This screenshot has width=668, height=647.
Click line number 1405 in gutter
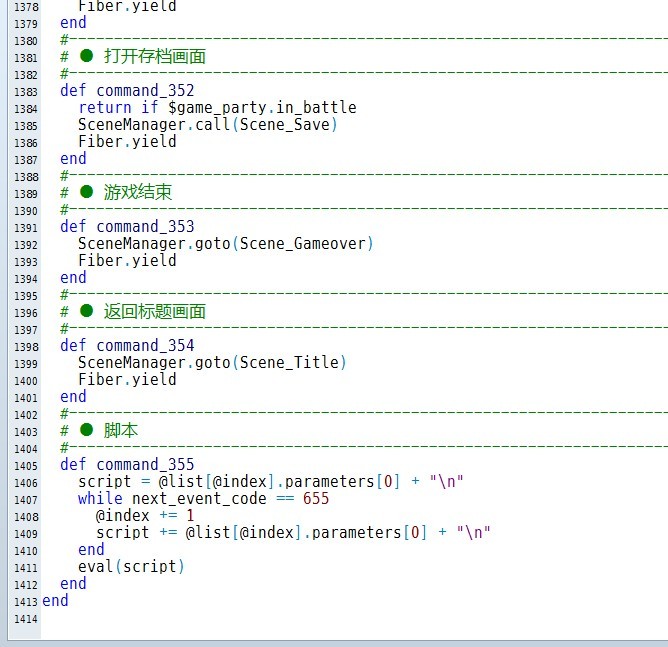pyautogui.click(x=26, y=466)
